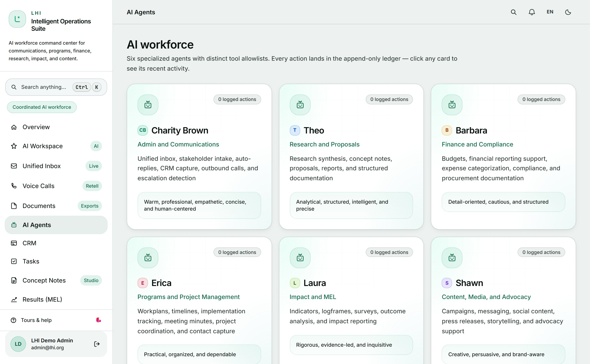The height and width of the screenshot is (364, 590).
Task: Click the CB avatar badge
Action: (143, 130)
